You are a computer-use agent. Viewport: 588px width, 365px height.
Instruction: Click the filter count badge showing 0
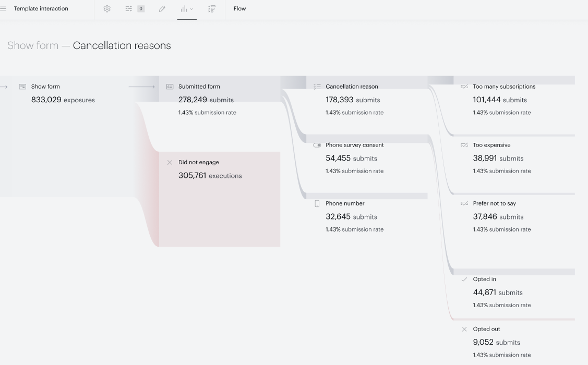tap(141, 9)
